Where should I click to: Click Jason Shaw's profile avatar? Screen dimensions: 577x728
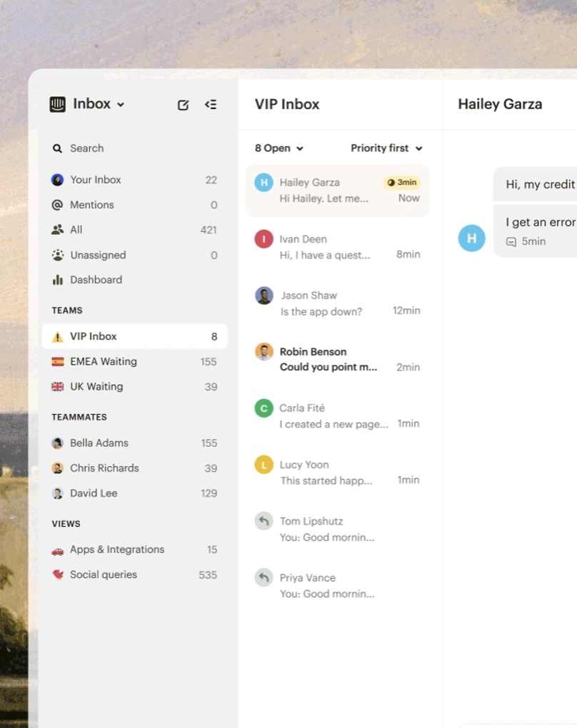[264, 295]
